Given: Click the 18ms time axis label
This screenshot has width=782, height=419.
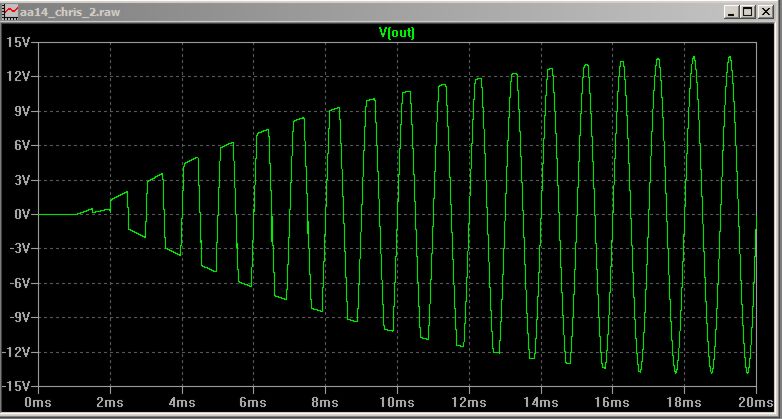Looking at the screenshot, I should pyautogui.click(x=684, y=402).
